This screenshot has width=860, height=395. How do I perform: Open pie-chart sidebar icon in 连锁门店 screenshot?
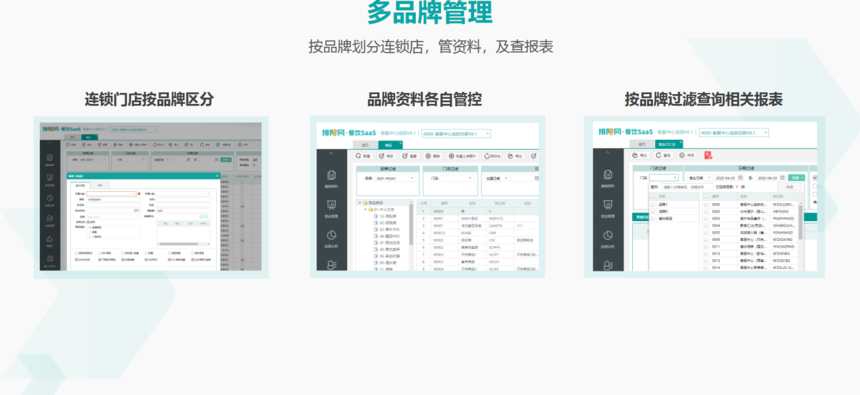pos(50,198)
